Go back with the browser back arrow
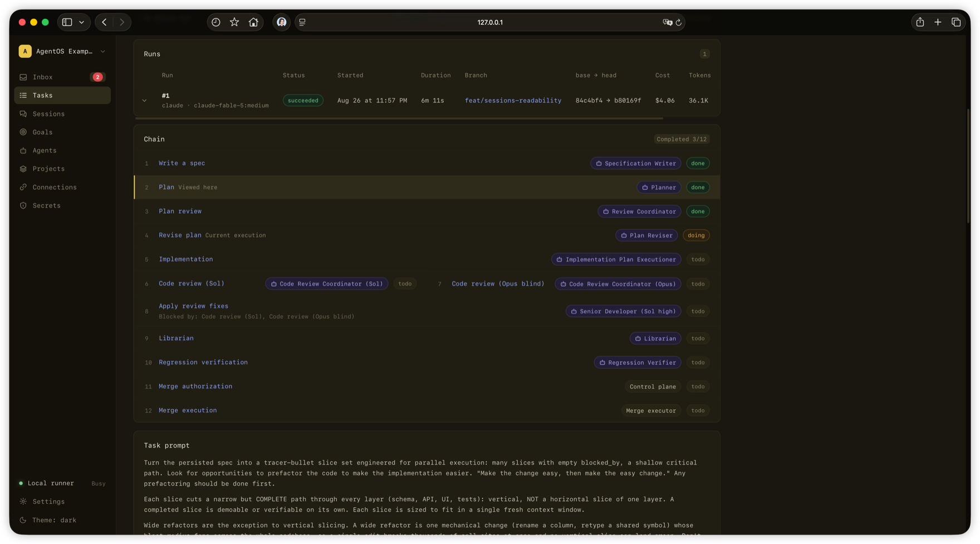The height and width of the screenshot is (544, 980). (x=104, y=22)
